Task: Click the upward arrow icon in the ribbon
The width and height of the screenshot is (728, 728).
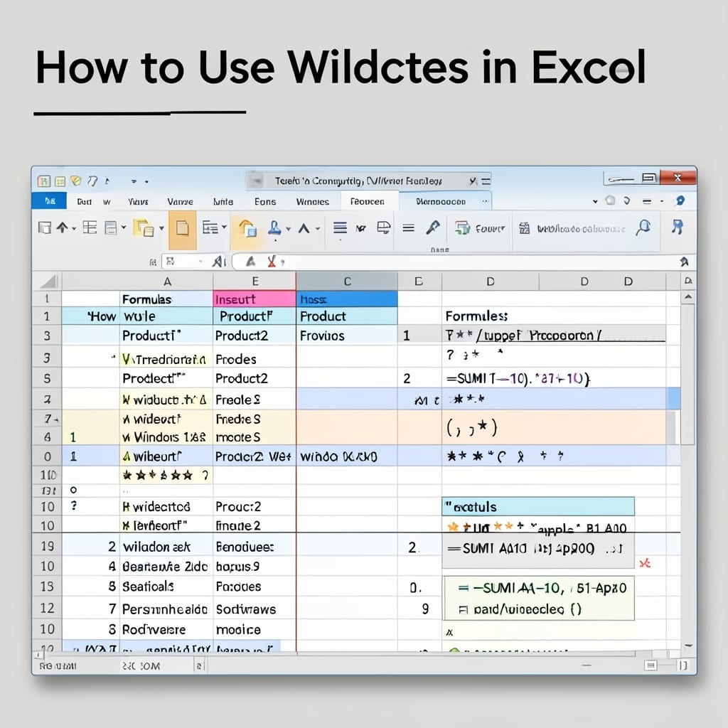Action: [x=63, y=227]
